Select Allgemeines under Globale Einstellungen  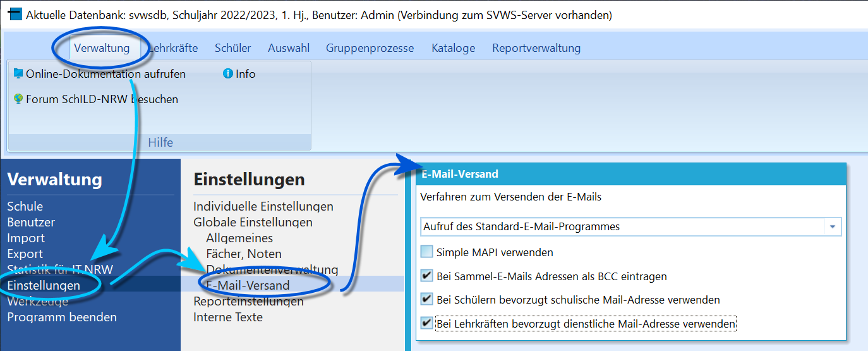239,238
